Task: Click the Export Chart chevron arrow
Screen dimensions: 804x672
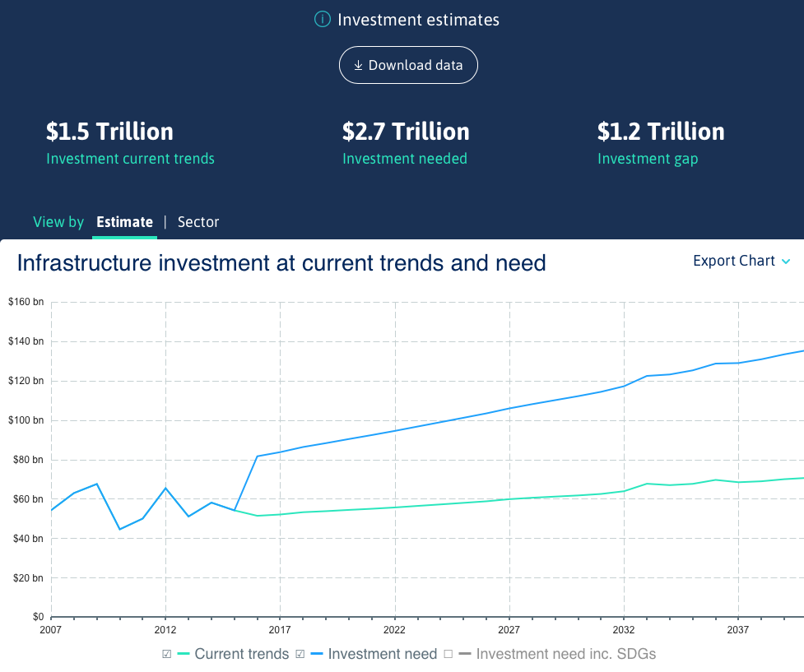Action: click(786, 262)
